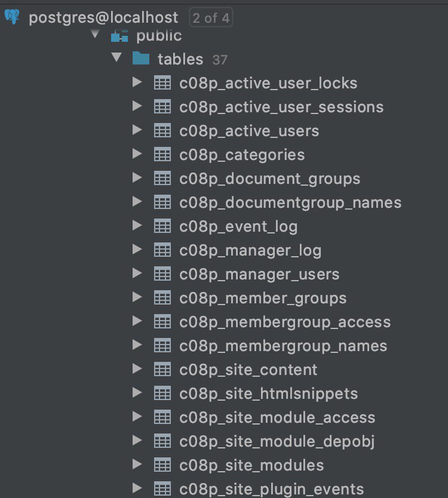The image size is (448, 498).
Task: Click table icon of c08p_site_htmlsnippets
Action: 162,393
